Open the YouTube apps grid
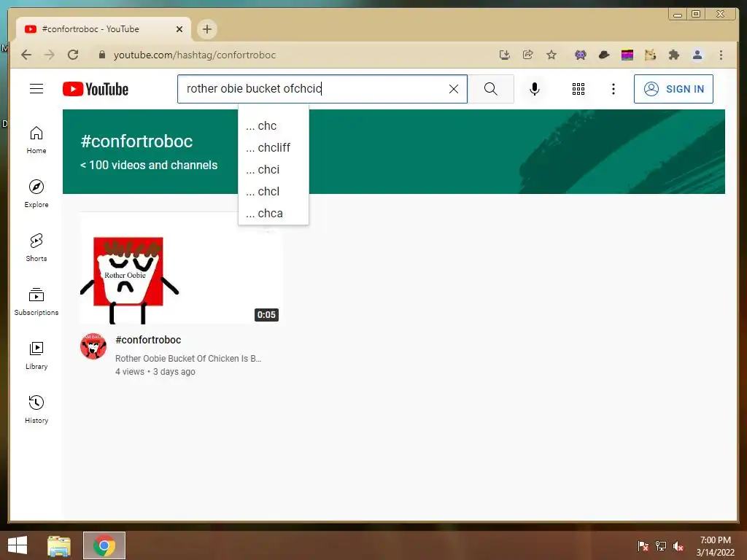 click(578, 88)
